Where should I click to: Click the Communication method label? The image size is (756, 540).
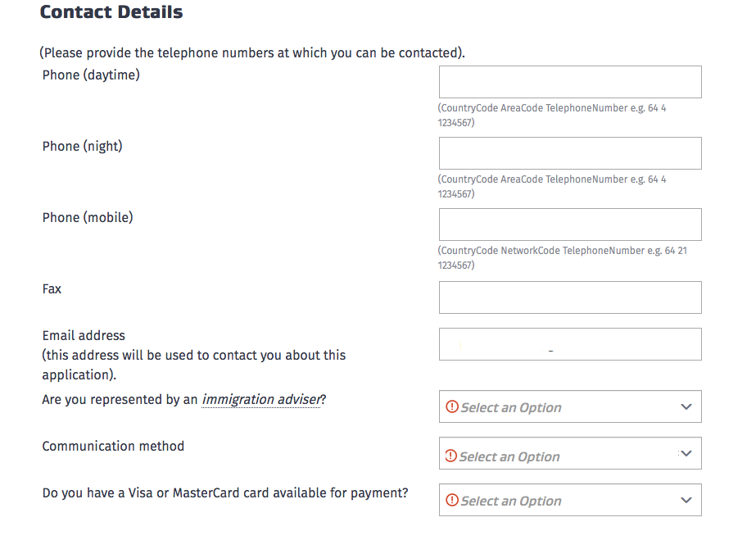click(113, 447)
